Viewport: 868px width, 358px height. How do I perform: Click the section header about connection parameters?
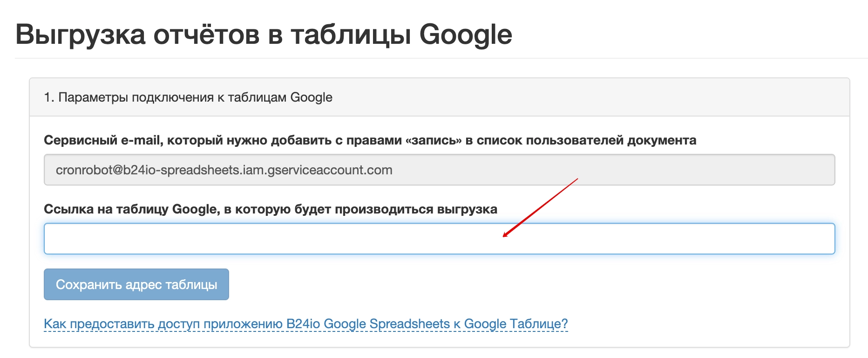pos(188,97)
